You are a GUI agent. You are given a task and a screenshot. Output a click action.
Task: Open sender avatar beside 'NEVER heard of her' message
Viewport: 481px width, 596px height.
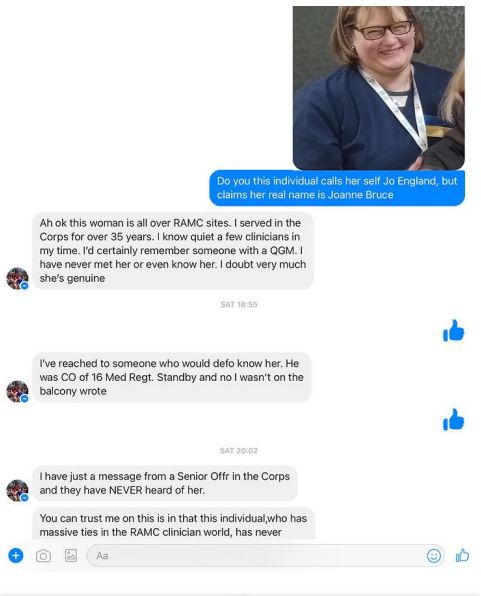(x=17, y=490)
